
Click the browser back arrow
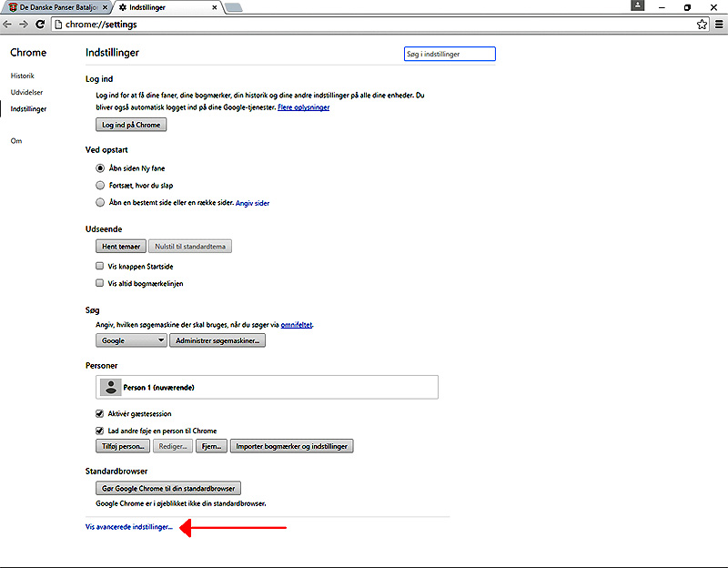8,25
